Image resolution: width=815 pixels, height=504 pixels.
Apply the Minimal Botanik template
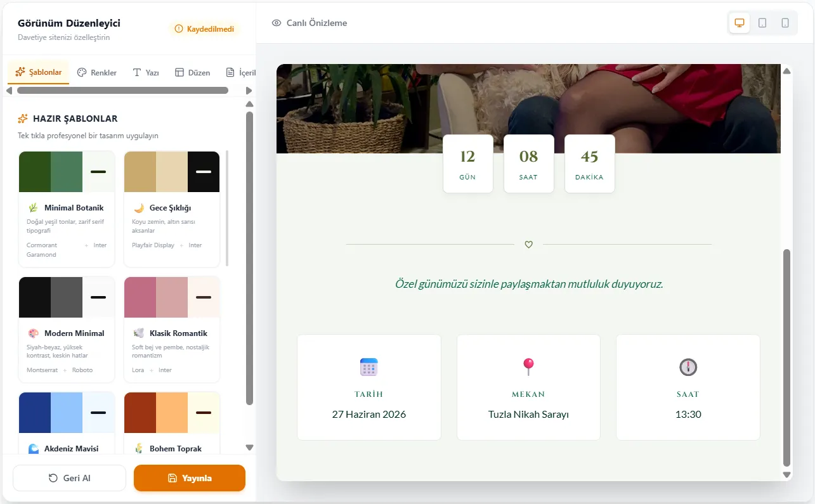67,209
